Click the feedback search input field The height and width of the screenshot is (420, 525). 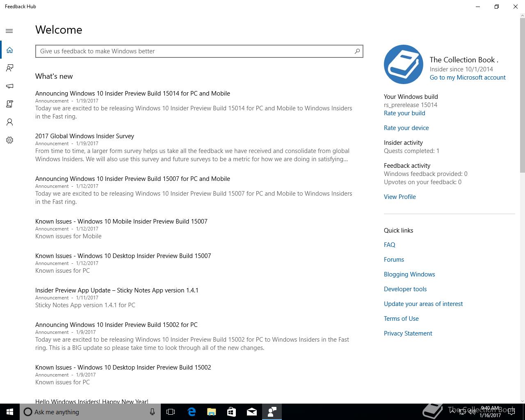[x=199, y=51]
